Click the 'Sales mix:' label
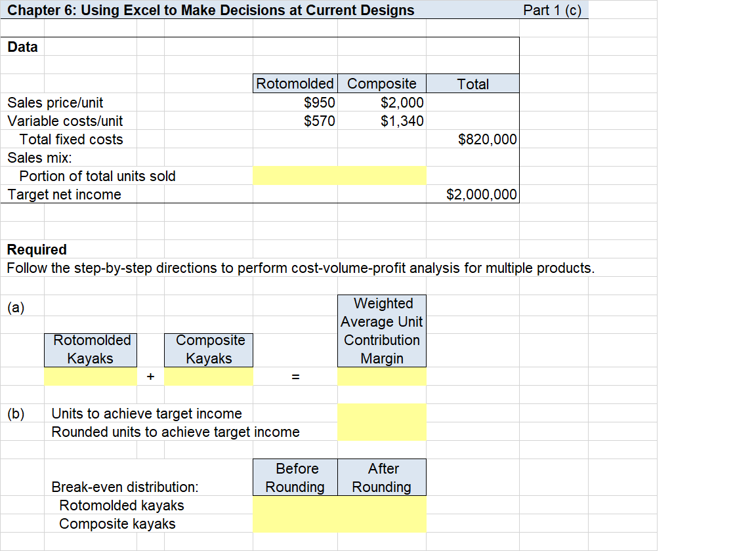 tap(39, 157)
